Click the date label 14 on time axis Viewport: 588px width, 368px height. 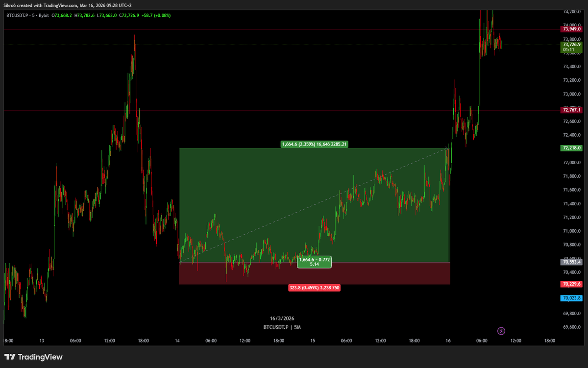point(177,341)
